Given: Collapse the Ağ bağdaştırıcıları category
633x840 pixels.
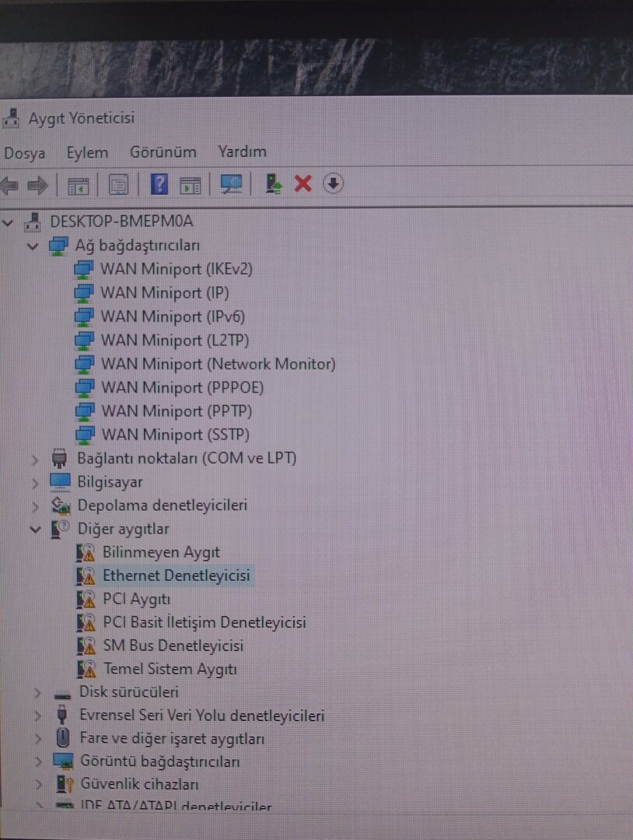Looking at the screenshot, I should click(x=33, y=247).
